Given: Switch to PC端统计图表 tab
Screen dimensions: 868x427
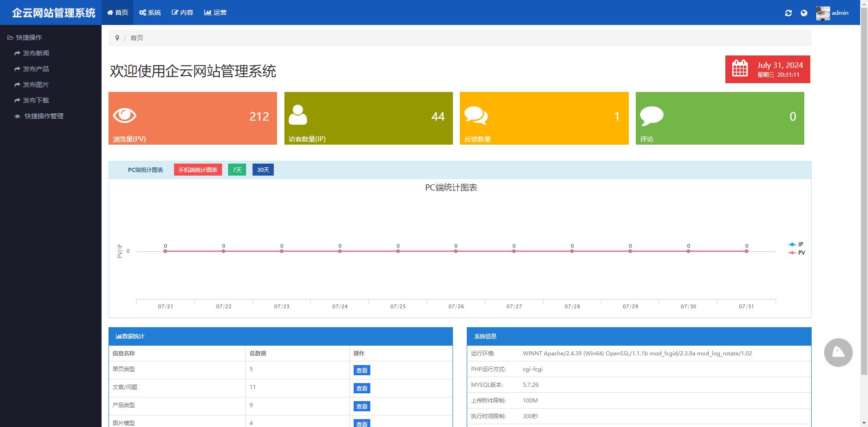Looking at the screenshot, I should (145, 170).
